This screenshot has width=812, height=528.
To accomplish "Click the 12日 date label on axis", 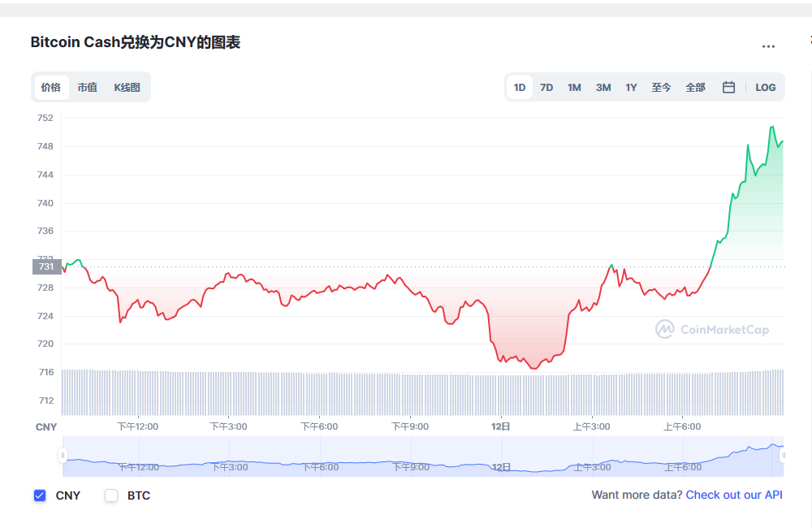I will (501, 426).
